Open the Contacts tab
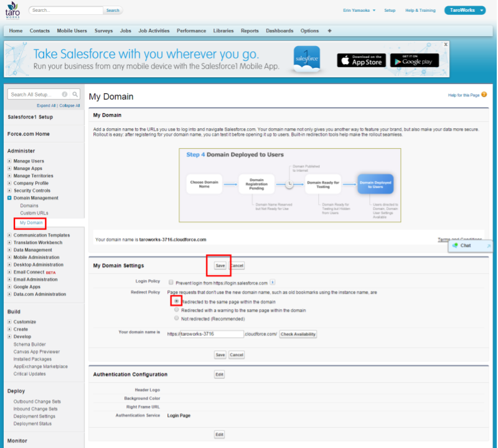Screen dimensions: 498x448 coord(40,30)
